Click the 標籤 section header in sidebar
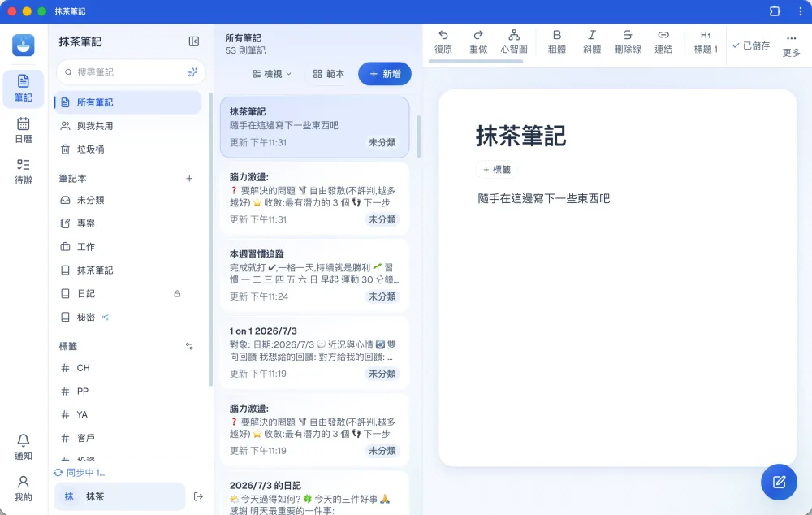The image size is (812, 515). pyautogui.click(x=68, y=346)
